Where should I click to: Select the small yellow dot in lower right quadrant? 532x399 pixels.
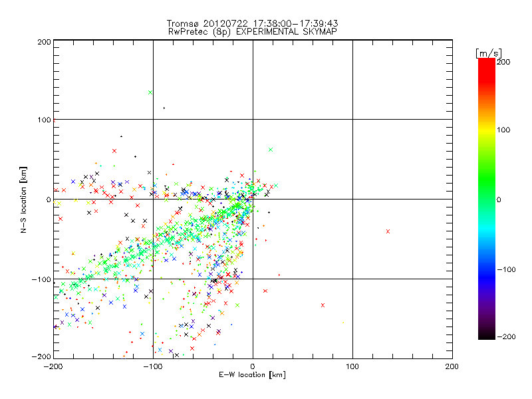point(343,323)
